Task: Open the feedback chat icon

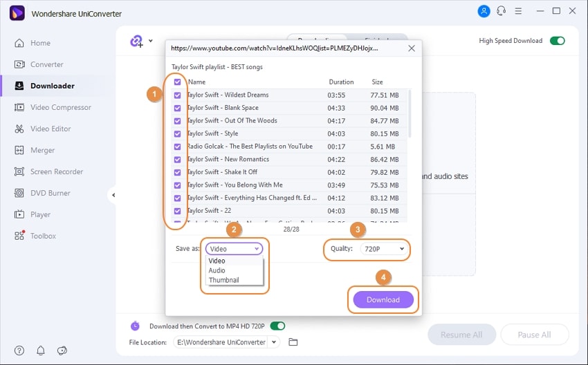Action: [62, 350]
